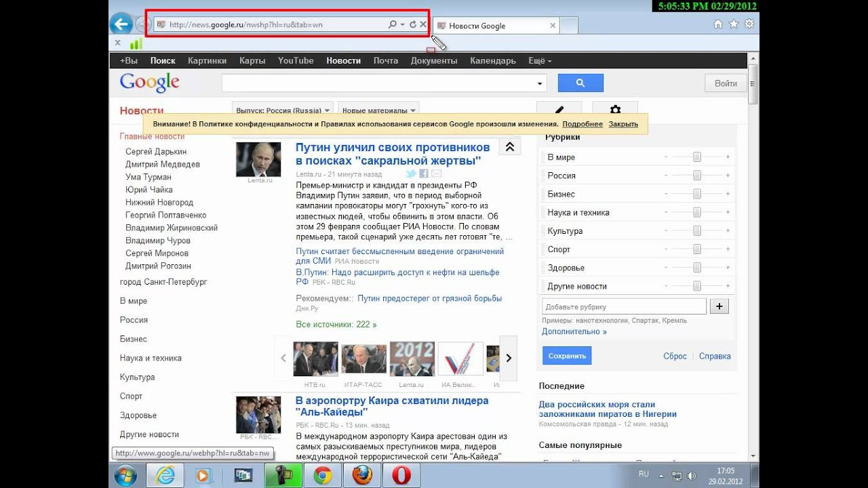Screen dimensions: 868x488
Task: Expand the Ещё menu in the black bar
Action: pos(540,60)
